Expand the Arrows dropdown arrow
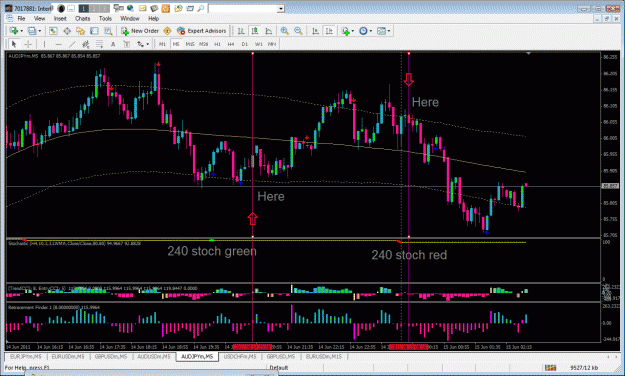The width and height of the screenshot is (625, 376). 147,44
